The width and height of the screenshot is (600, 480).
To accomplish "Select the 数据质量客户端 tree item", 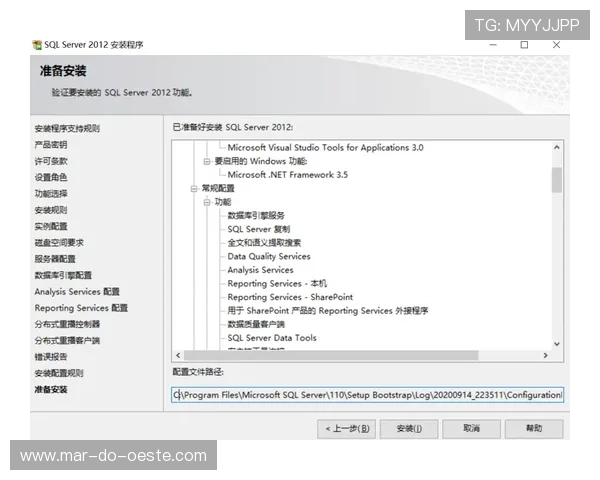I will pyautogui.click(x=256, y=325).
